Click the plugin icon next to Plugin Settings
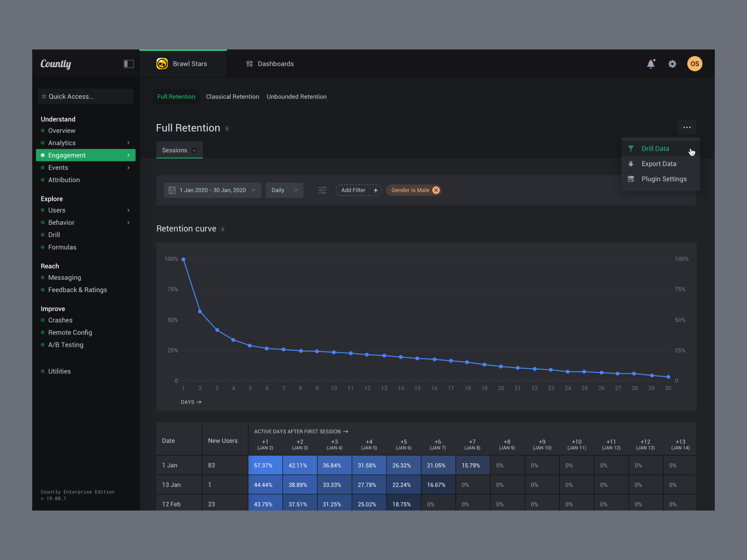Screen dimensions: 747x560 tap(631, 179)
